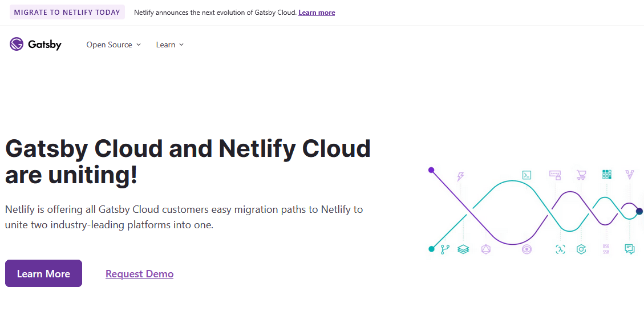Click the purple polyhedron icon
This screenshot has height=323, width=644.
click(x=486, y=249)
